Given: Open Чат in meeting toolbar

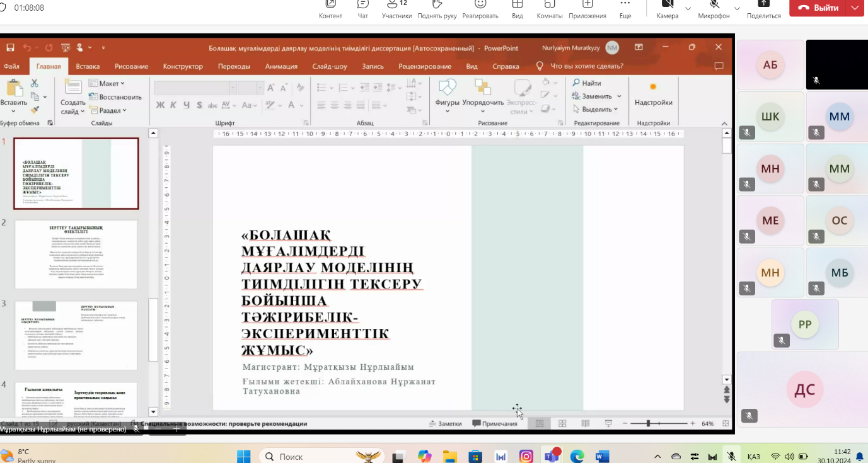Looking at the screenshot, I should tap(363, 9).
